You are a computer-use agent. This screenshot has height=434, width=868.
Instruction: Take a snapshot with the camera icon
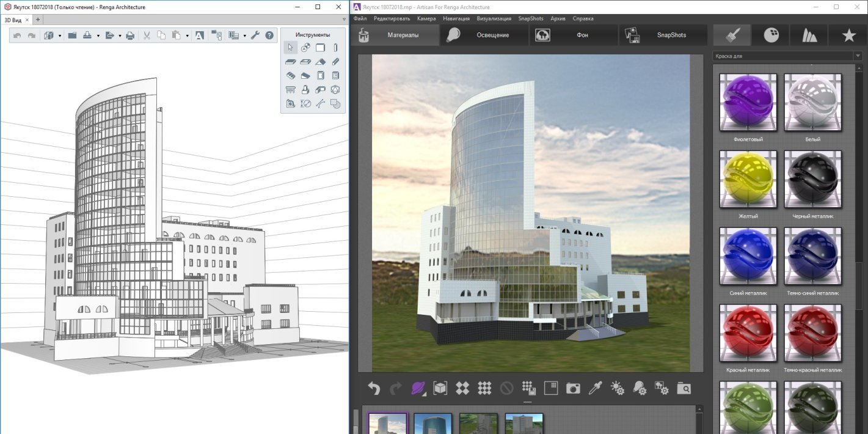pyautogui.click(x=573, y=388)
